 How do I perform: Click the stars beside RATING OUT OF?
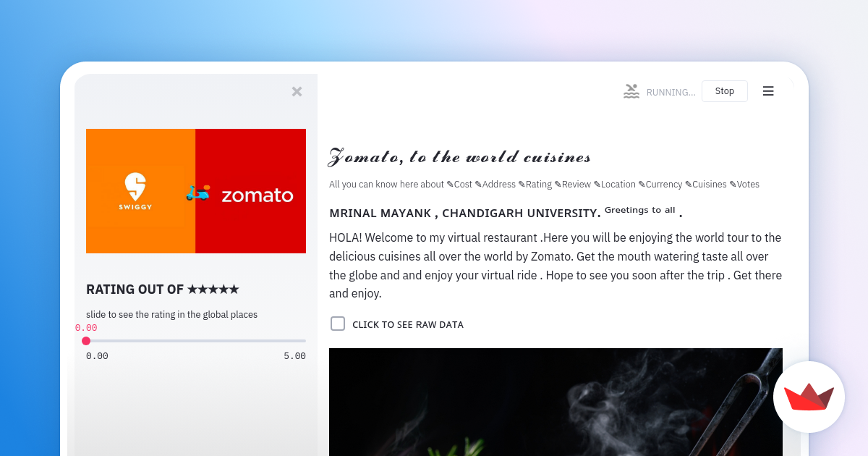(x=214, y=288)
